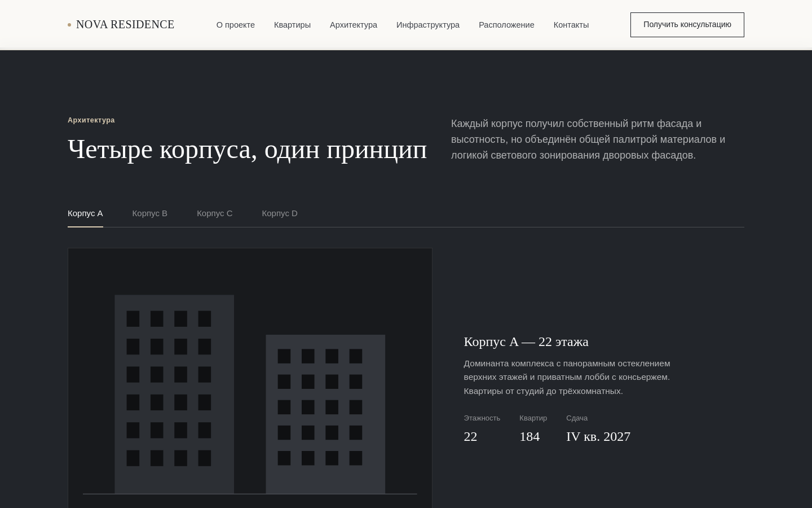Click the 'Этажность' label

tap(482, 418)
